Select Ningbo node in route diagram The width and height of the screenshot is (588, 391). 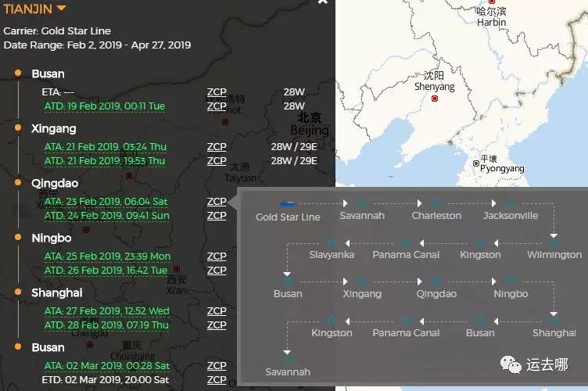click(511, 282)
